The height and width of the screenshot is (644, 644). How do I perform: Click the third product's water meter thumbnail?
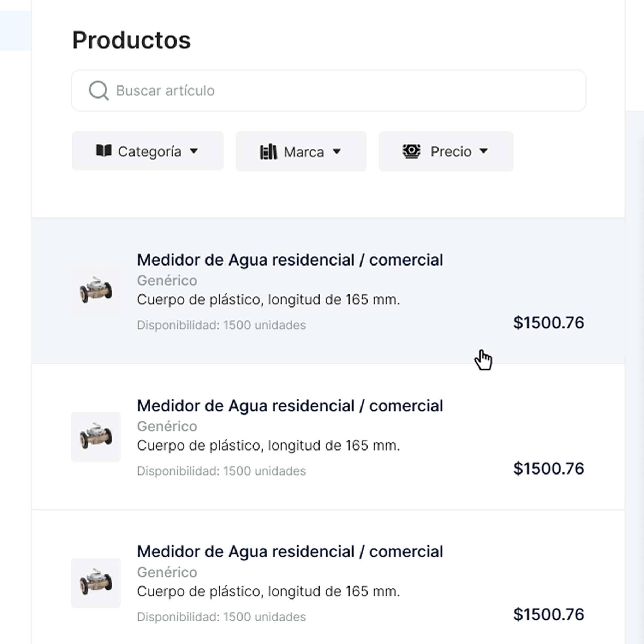click(96, 583)
